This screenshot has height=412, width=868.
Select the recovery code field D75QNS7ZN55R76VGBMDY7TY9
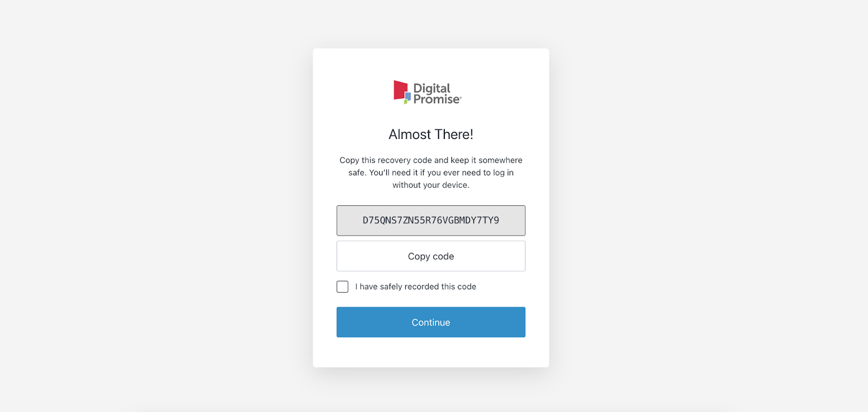pyautogui.click(x=431, y=220)
